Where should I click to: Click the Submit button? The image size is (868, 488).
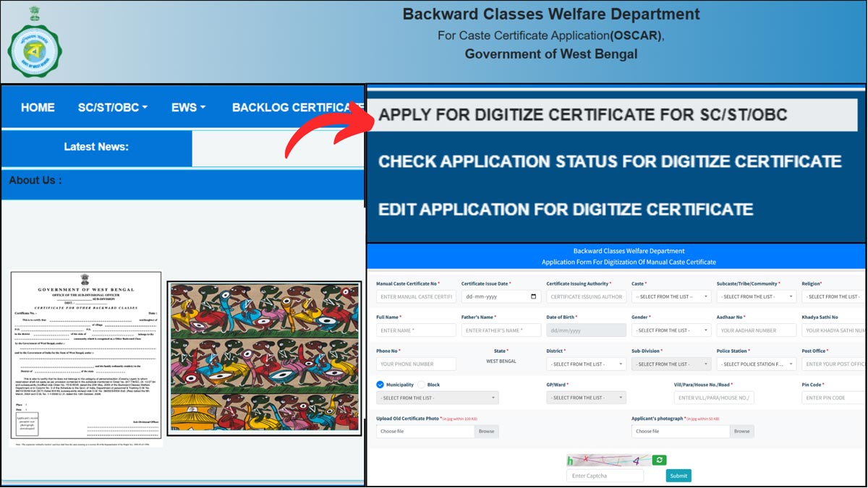[678, 476]
